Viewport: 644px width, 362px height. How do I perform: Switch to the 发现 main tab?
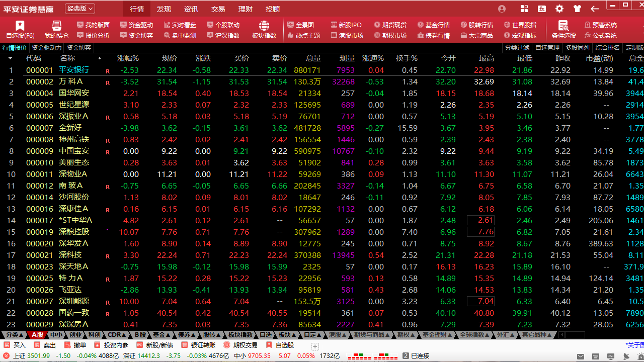click(x=164, y=9)
